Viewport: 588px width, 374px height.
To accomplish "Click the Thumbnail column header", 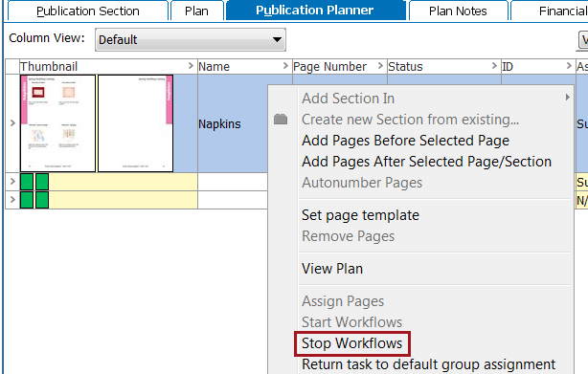I will pyautogui.click(x=109, y=67).
